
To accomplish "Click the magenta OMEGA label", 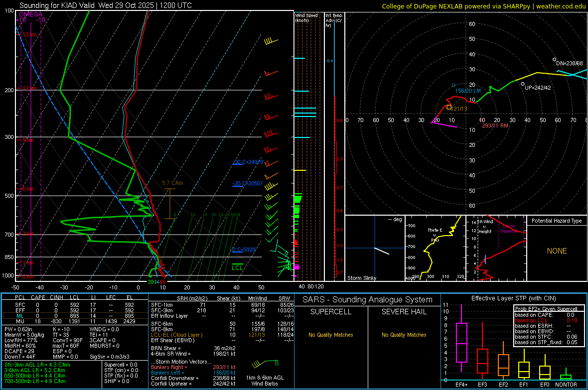I will [x=31, y=14].
